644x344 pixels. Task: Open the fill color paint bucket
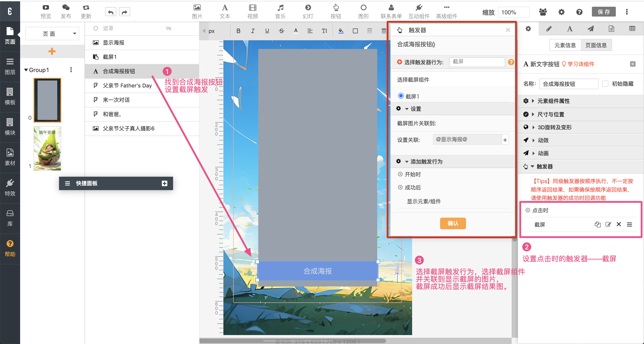click(341, 31)
